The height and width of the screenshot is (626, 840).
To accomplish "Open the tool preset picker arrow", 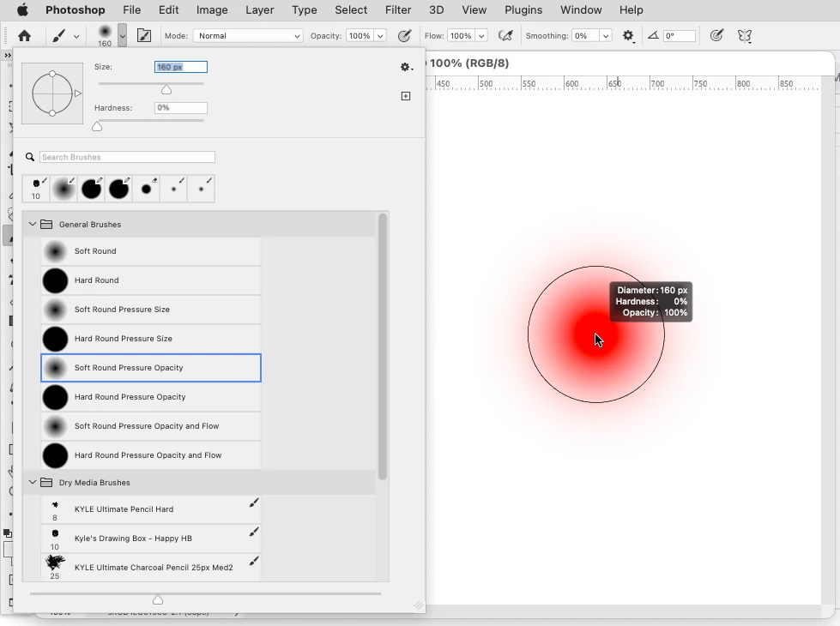I will pyautogui.click(x=76, y=36).
